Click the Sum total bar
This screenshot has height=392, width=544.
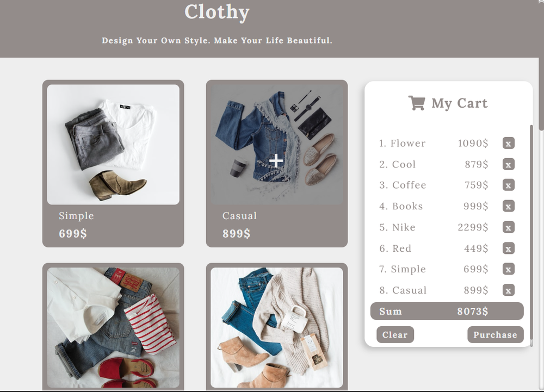pos(447,311)
